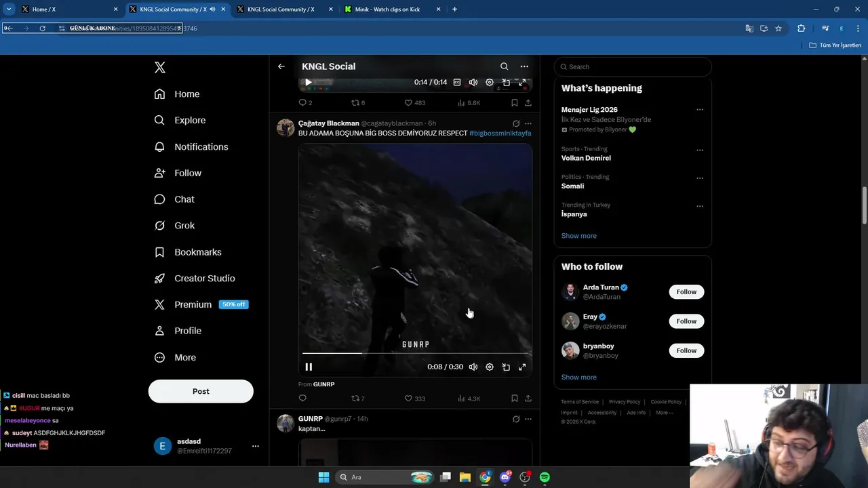
Task: Enter fullscreen on the GUNRP video
Action: click(522, 367)
